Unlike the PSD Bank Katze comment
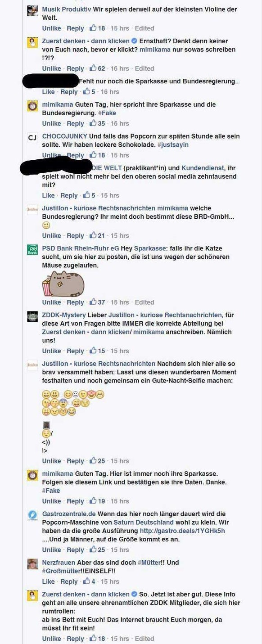The height and width of the screenshot is (644, 262). (52, 302)
